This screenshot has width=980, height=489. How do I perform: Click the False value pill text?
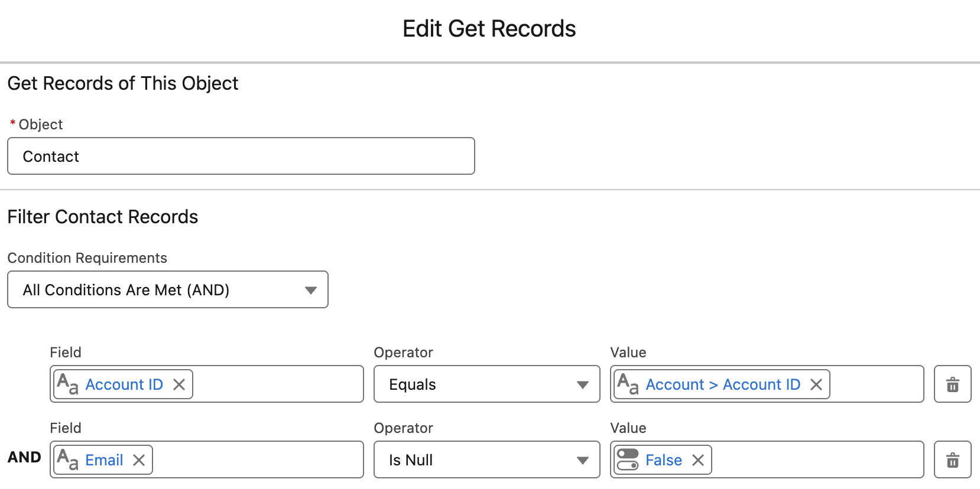(x=663, y=460)
